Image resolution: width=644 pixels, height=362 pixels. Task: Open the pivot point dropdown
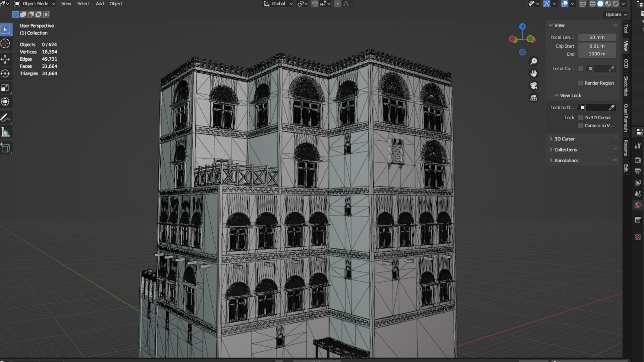(x=303, y=4)
